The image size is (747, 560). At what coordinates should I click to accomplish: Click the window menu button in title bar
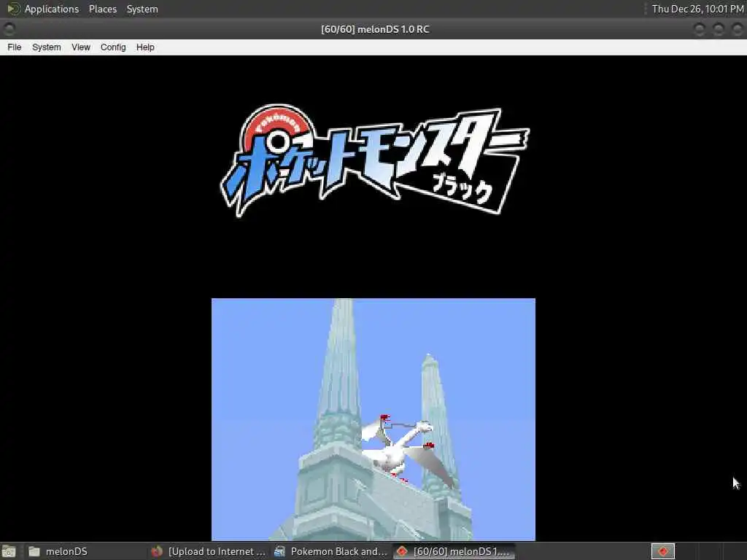click(9, 29)
